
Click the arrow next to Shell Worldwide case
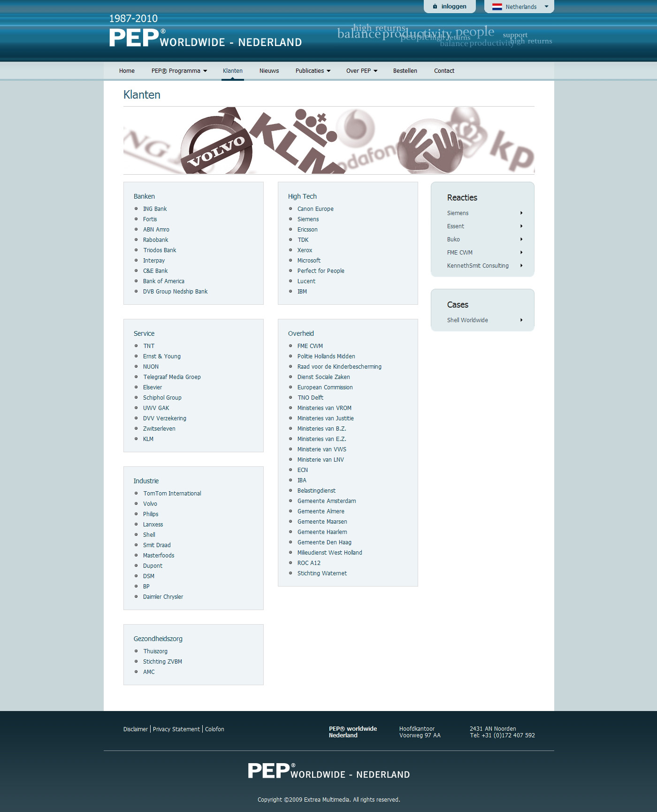pyautogui.click(x=521, y=320)
